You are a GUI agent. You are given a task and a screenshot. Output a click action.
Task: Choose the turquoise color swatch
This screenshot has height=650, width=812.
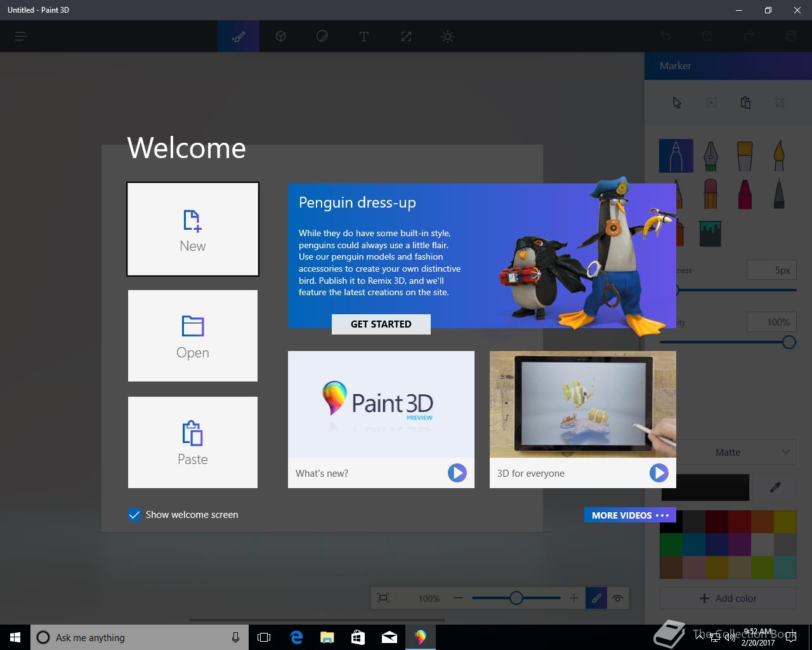pos(785,567)
